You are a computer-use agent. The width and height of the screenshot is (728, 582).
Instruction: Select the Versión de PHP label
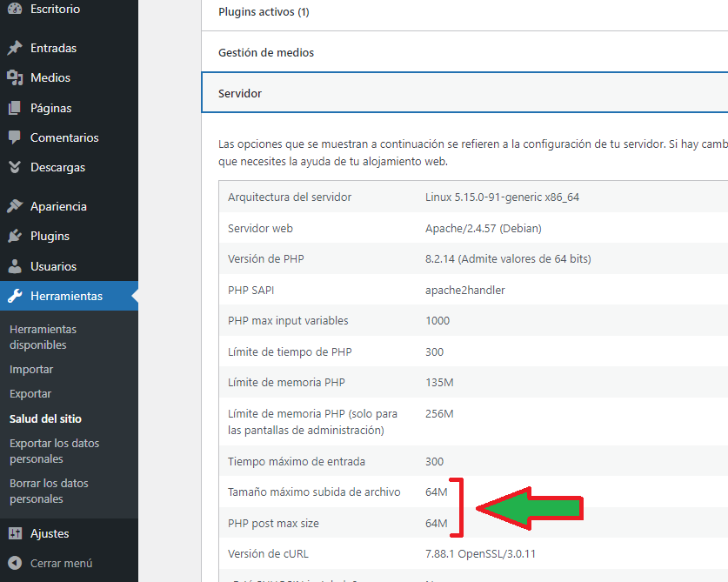[x=265, y=258]
